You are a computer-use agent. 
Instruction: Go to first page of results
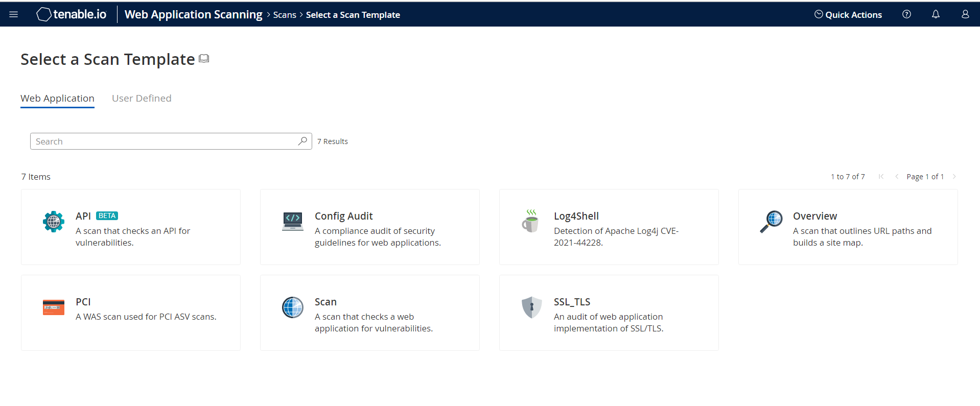click(x=881, y=176)
